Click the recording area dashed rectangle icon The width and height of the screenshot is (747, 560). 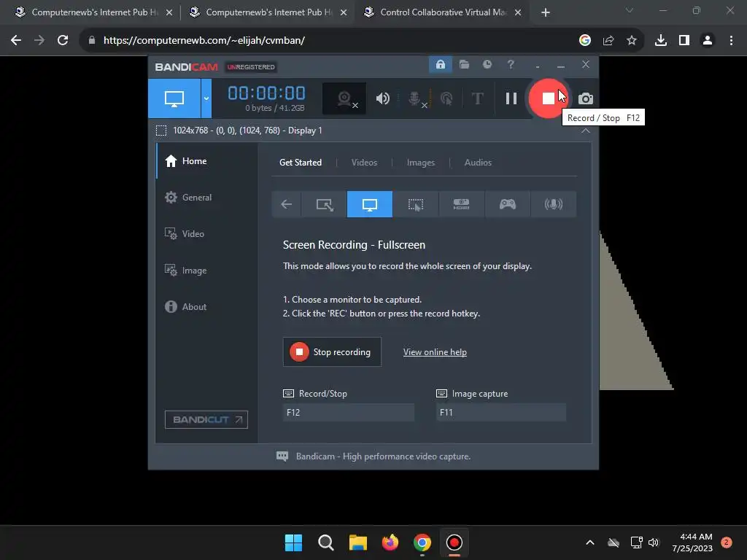(x=161, y=131)
